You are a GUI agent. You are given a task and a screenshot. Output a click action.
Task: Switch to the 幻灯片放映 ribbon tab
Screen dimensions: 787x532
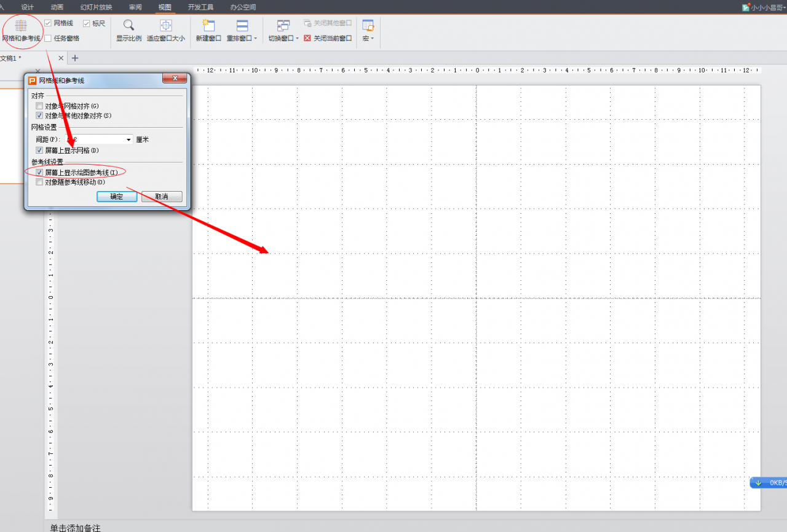click(96, 7)
